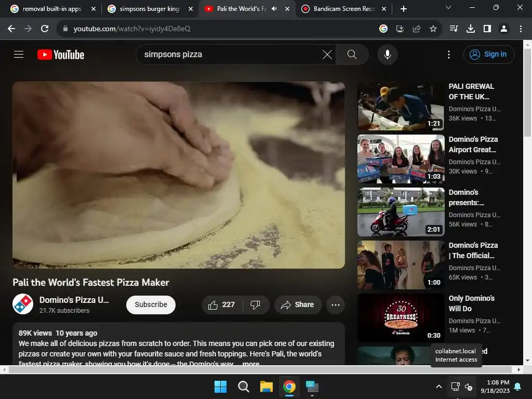Click Chrome icon in taskbar

click(289, 387)
